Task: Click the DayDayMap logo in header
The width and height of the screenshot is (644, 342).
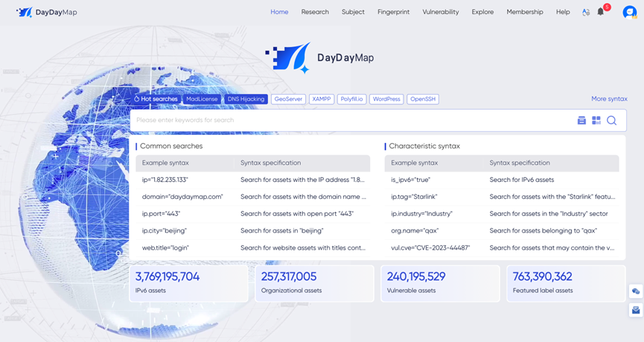Action: (46, 12)
